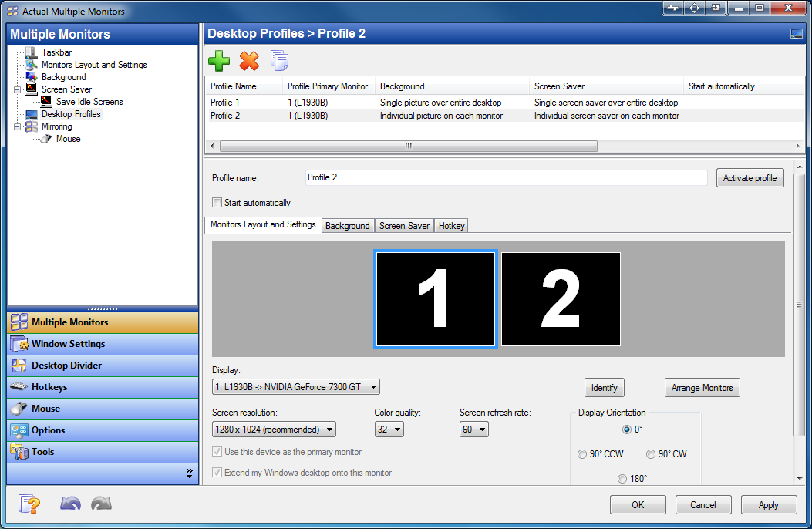
Task: Click the undo arrow icon
Action: 70,504
